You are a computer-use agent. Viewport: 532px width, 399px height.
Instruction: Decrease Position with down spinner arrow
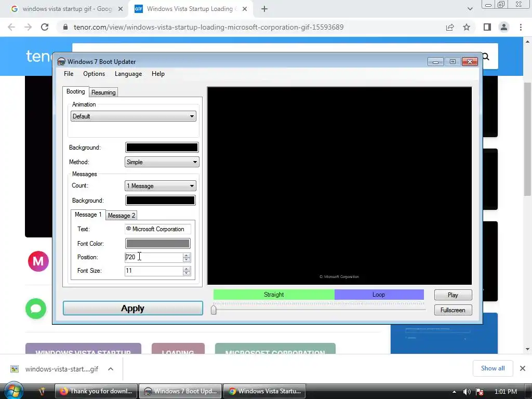point(187,260)
